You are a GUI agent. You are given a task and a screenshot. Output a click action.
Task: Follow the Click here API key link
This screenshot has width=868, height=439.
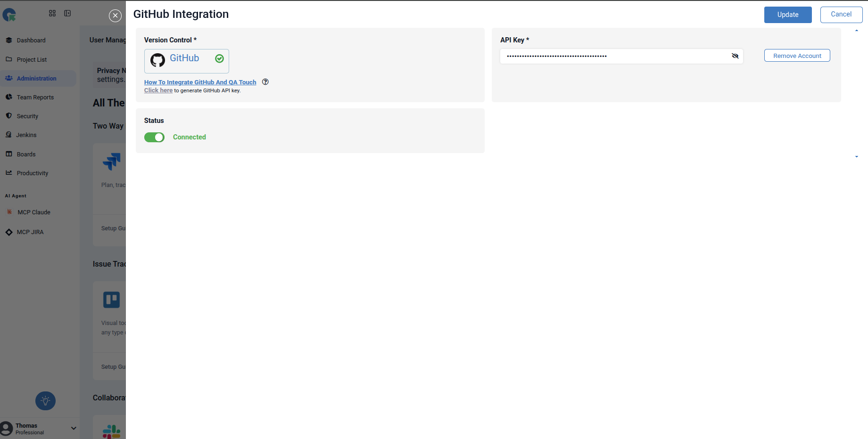(x=158, y=90)
